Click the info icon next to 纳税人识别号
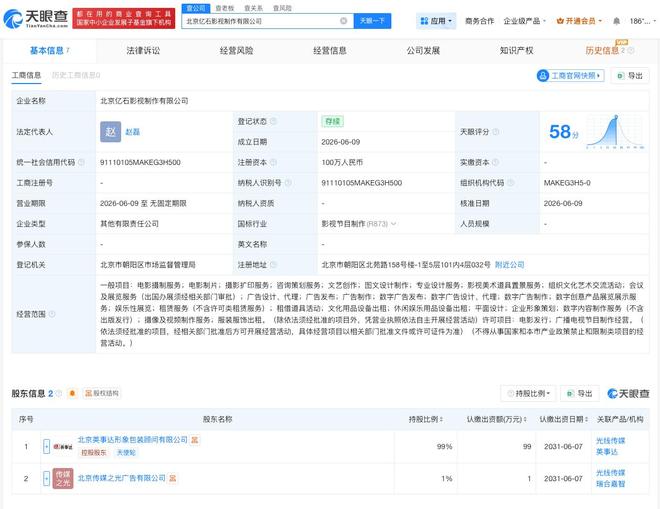 (x=288, y=183)
